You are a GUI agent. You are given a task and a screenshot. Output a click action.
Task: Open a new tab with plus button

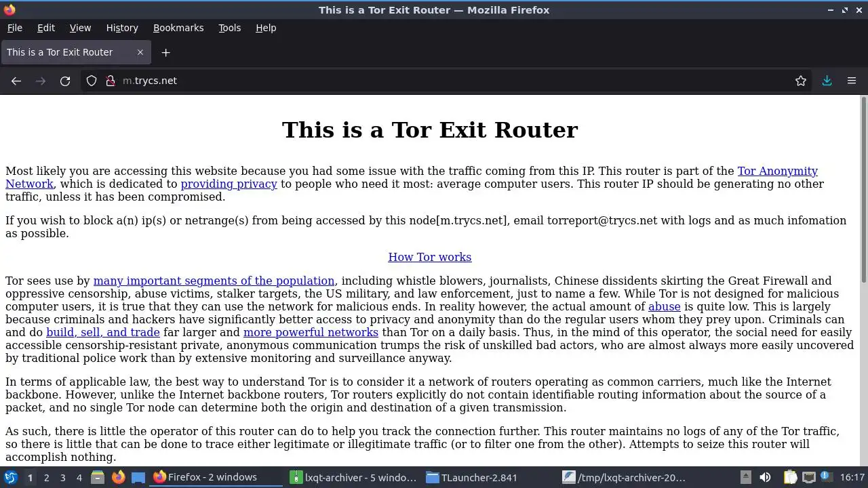click(165, 52)
